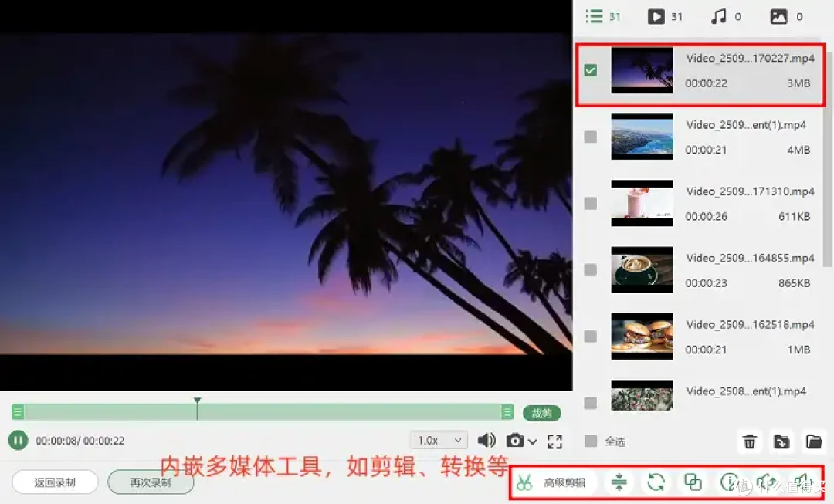Toggle 全选 select-all checkbox
Screen dimensions: 834x504
pyautogui.click(x=591, y=441)
